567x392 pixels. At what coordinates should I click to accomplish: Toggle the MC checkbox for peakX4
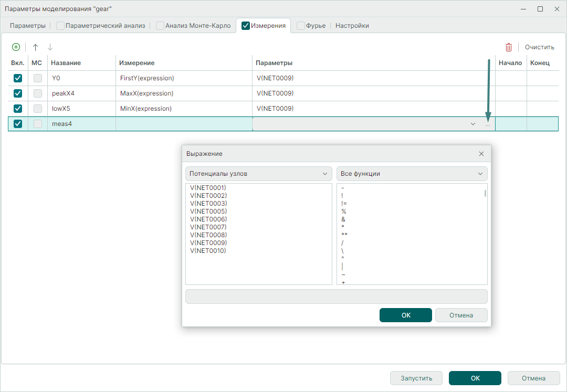click(x=38, y=93)
